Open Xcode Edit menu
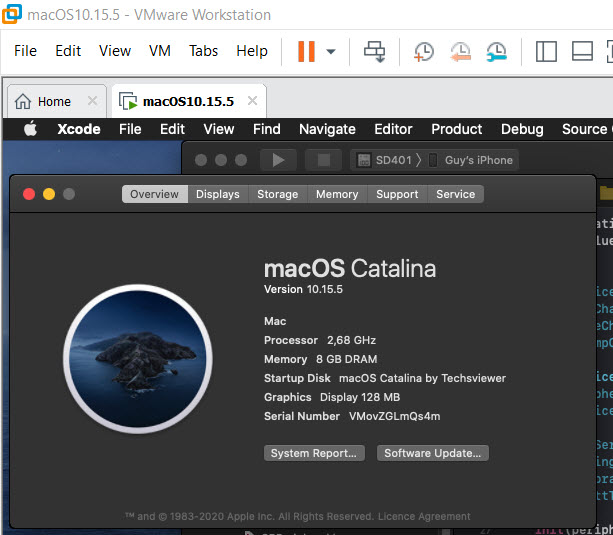The image size is (613, 535). (172, 129)
